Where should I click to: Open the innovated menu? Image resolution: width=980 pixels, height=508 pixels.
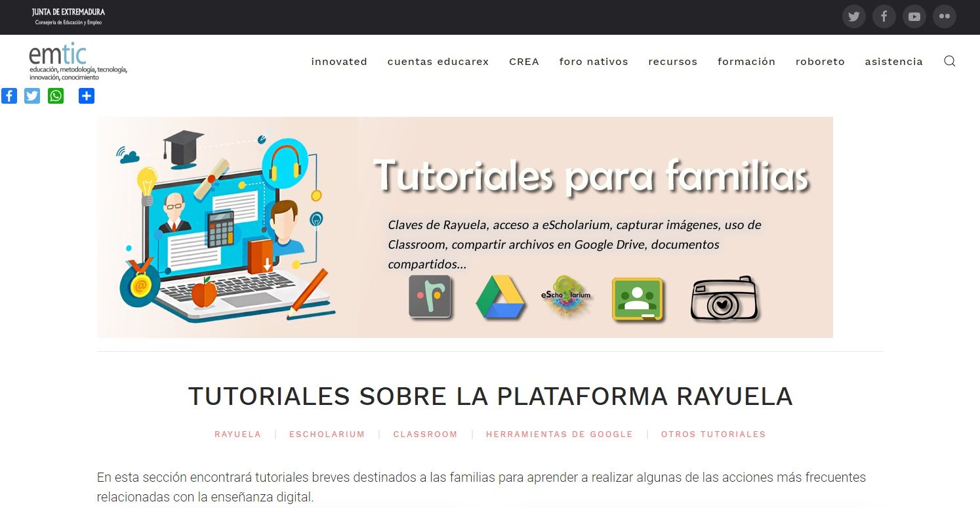[339, 62]
